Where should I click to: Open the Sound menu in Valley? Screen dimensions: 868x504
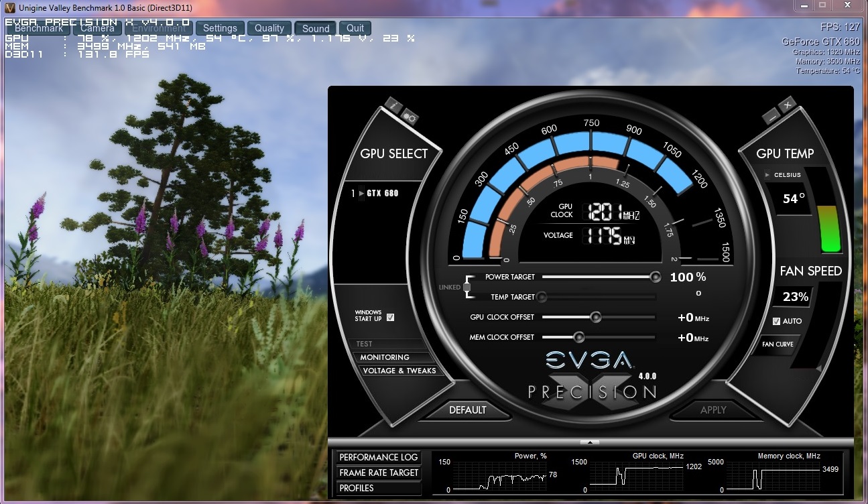coord(316,28)
